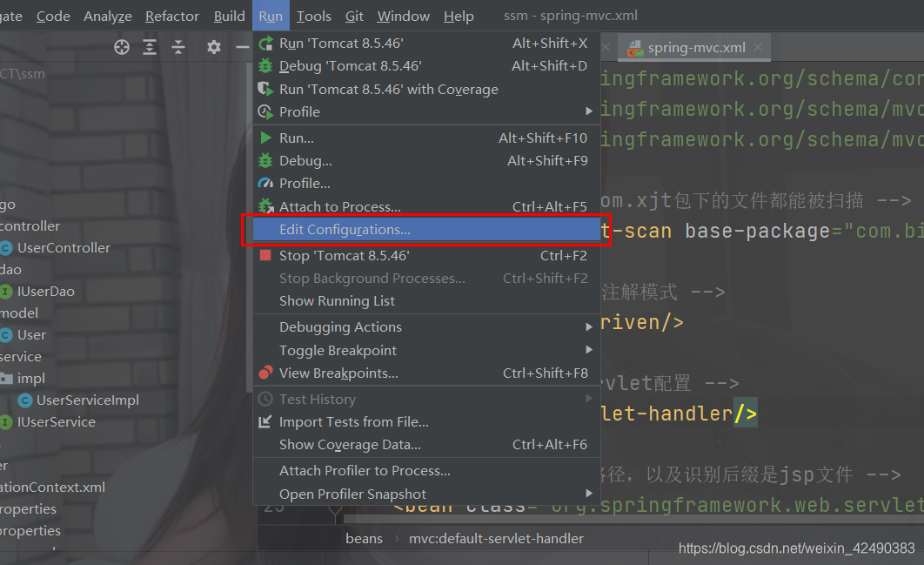
Task: Select the controller package in tree
Action: tap(30, 226)
